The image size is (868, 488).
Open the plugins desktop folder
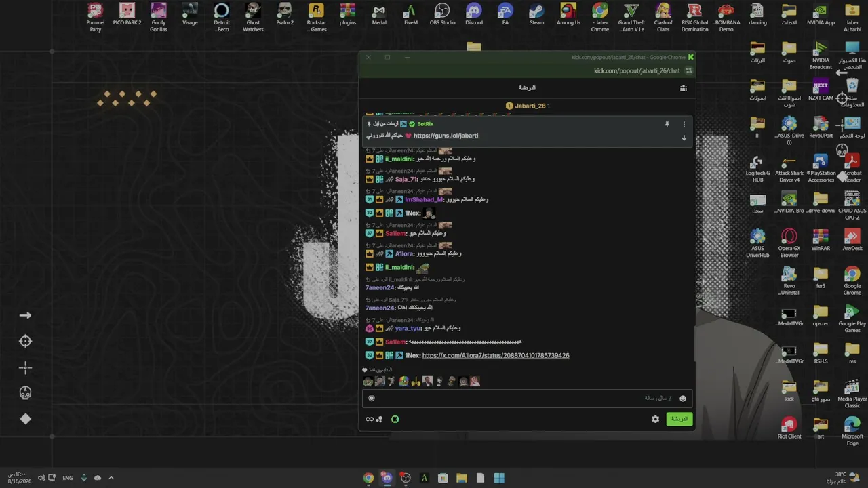pyautogui.click(x=347, y=15)
